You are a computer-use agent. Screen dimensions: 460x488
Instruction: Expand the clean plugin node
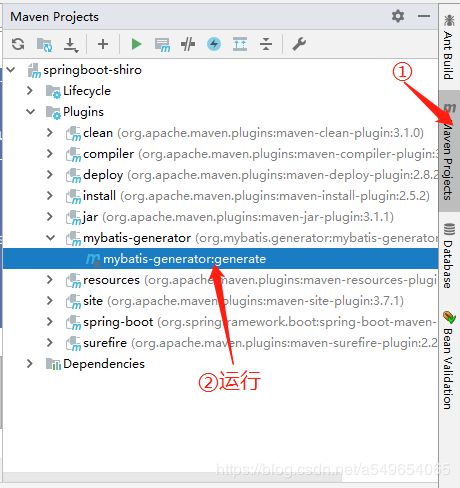coord(50,133)
